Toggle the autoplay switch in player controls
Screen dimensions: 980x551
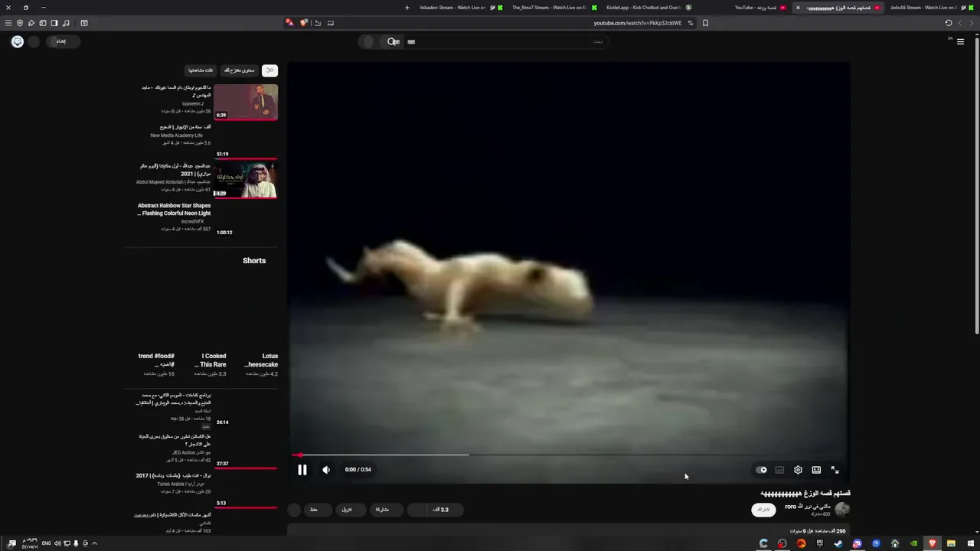(x=761, y=470)
